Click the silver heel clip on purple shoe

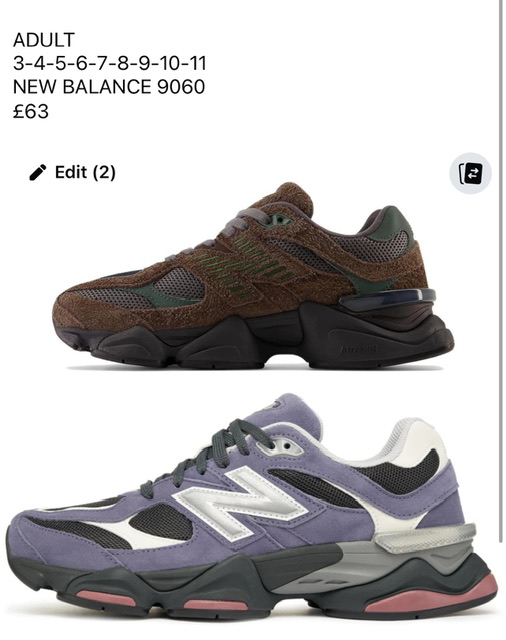point(426,538)
